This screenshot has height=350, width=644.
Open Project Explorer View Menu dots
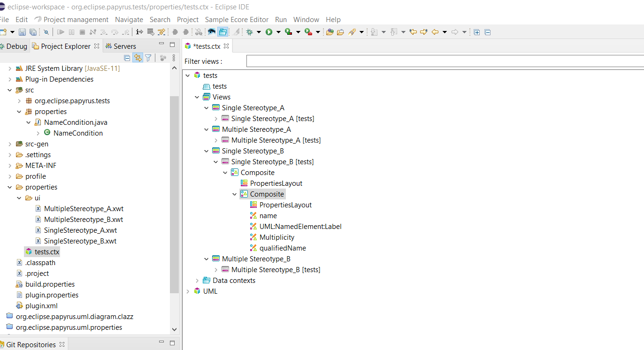pos(174,58)
